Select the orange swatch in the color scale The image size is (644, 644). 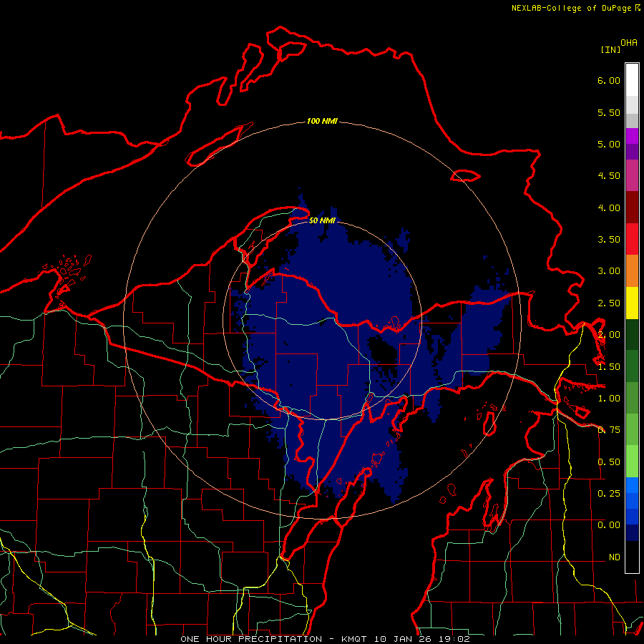pos(632,271)
